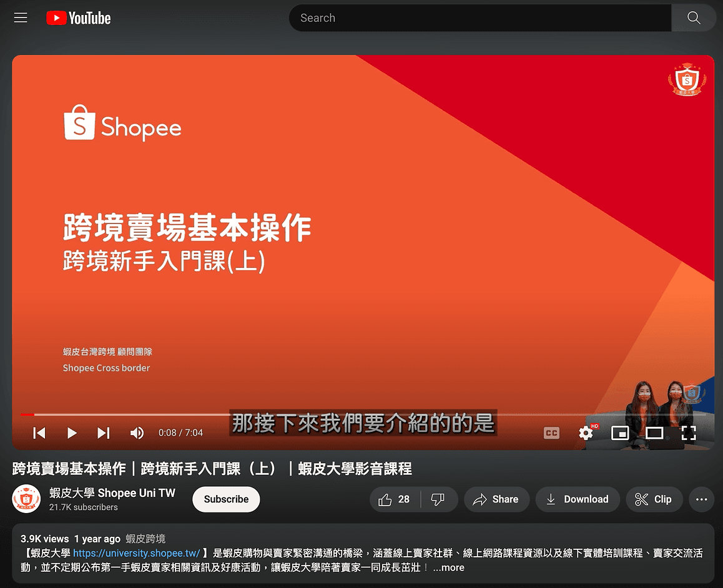
Task: Expand description with ...more
Action: click(x=449, y=567)
